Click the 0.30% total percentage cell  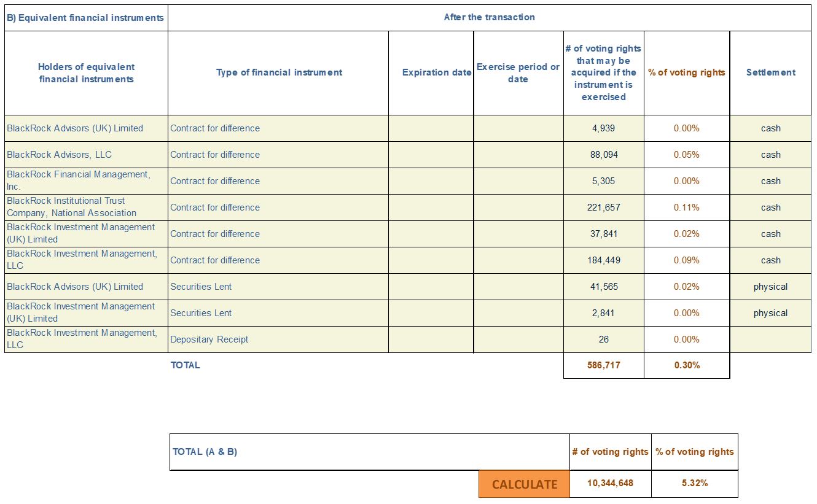pyautogui.click(x=687, y=365)
